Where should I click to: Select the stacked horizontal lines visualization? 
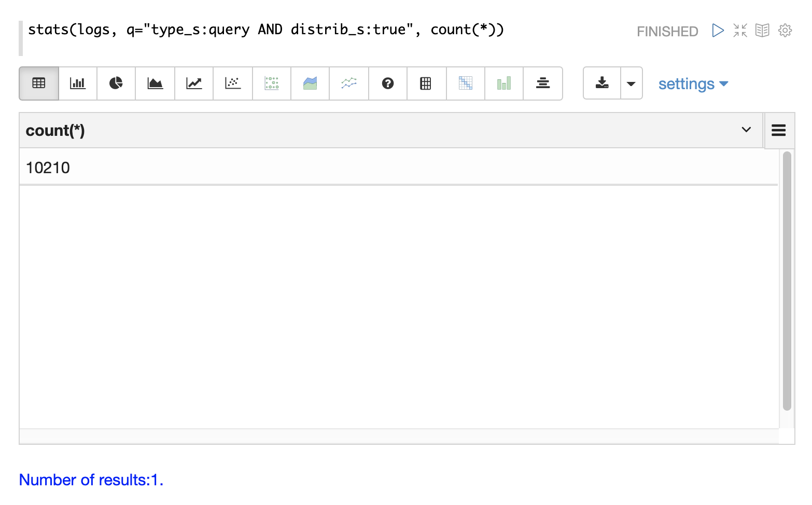[543, 83]
